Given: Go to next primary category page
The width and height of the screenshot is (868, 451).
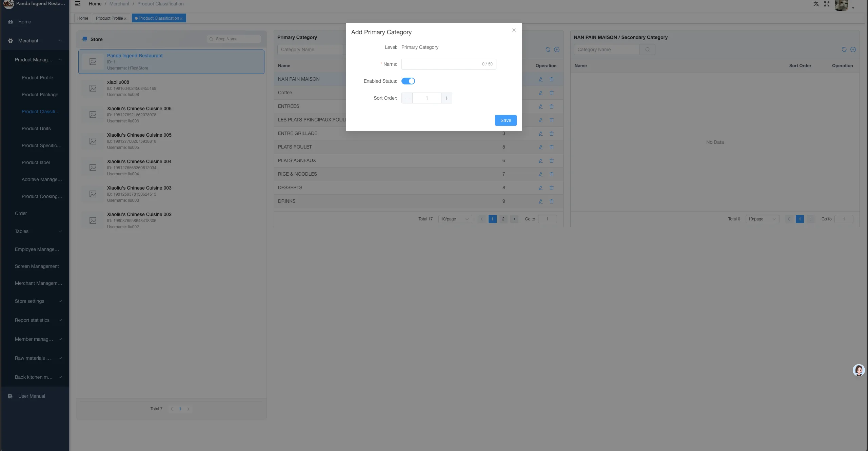Looking at the screenshot, I should coord(514,219).
